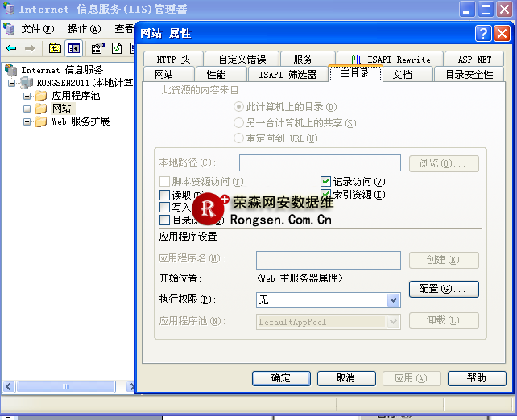Image resolution: width=517 pixels, height=420 pixels.
Task: Click the help question mark title button
Action: [x=483, y=33]
